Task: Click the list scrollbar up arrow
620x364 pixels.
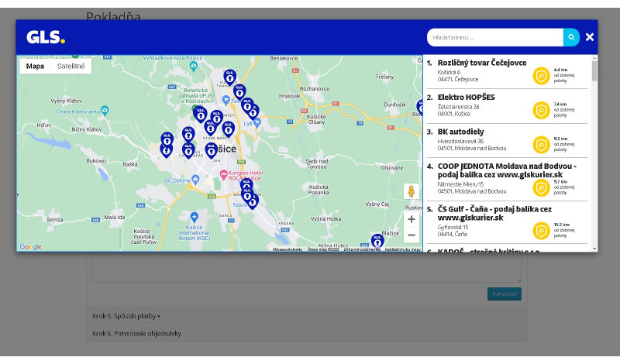Action: pyautogui.click(x=594, y=58)
